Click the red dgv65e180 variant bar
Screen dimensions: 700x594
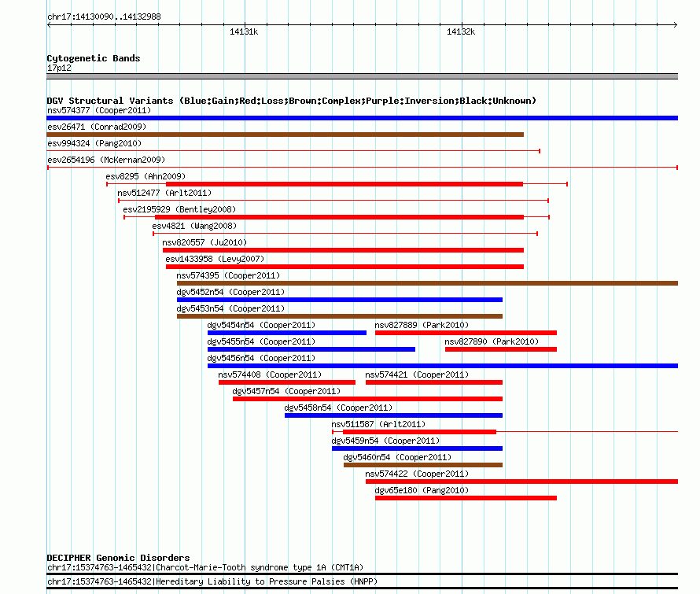[466, 498]
